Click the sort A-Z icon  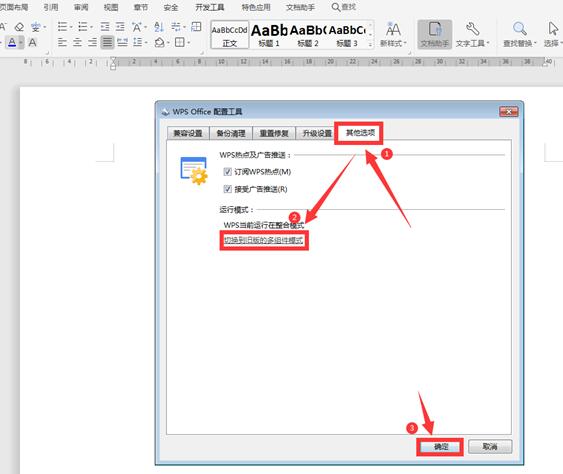pyautogui.click(x=159, y=27)
